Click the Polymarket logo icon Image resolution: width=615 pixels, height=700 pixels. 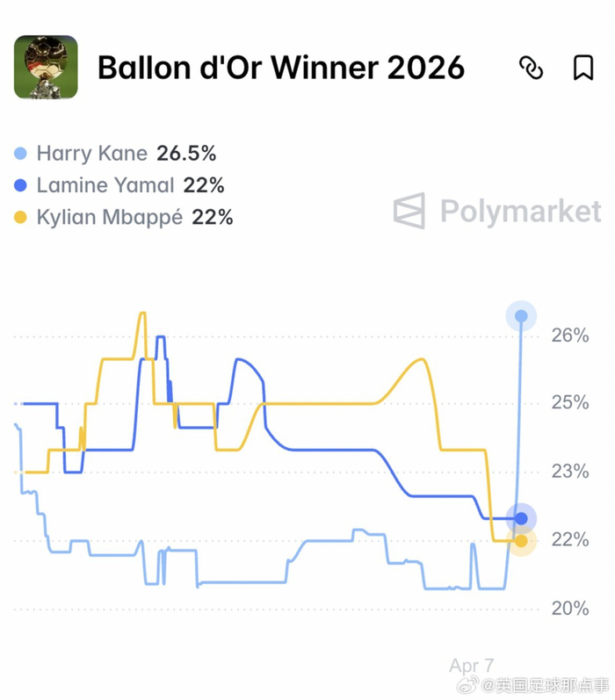coord(409,211)
